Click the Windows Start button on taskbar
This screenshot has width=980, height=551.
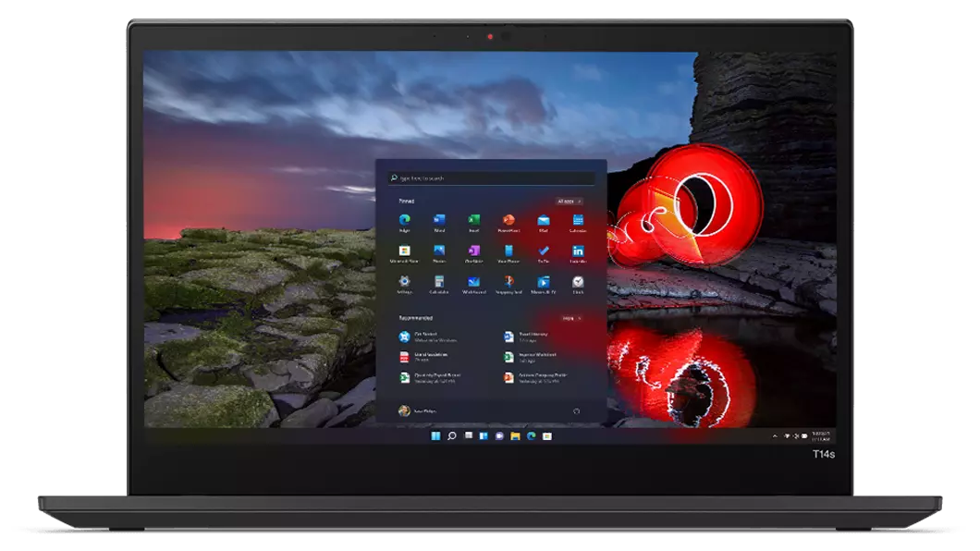tap(435, 435)
